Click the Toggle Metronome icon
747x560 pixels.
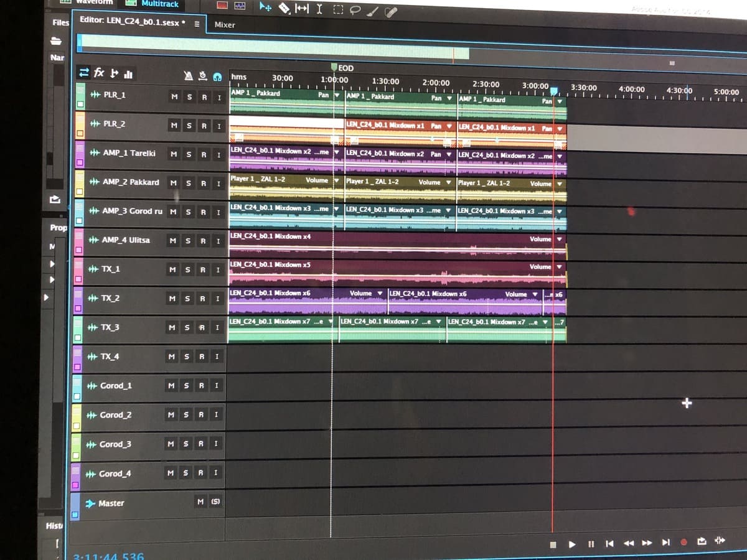[x=187, y=75]
